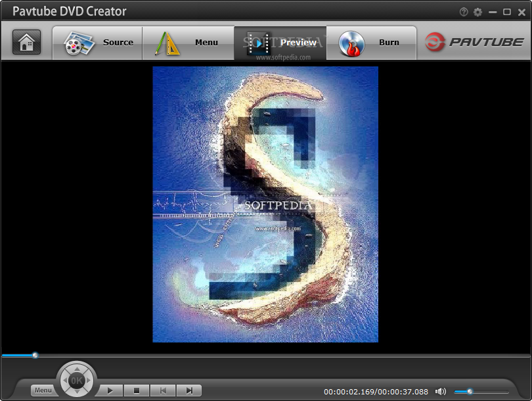Click the OK button on navigation pad
The width and height of the screenshot is (532, 401).
tap(77, 381)
